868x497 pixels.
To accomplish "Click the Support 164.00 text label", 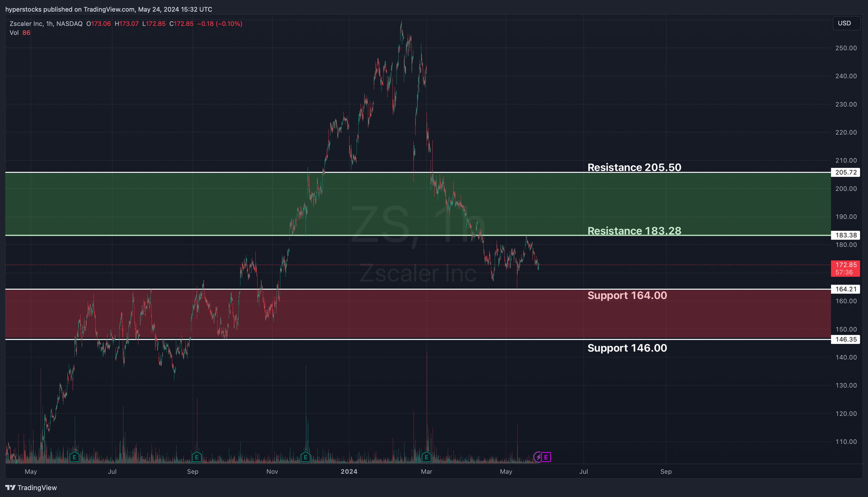I will [x=627, y=296].
